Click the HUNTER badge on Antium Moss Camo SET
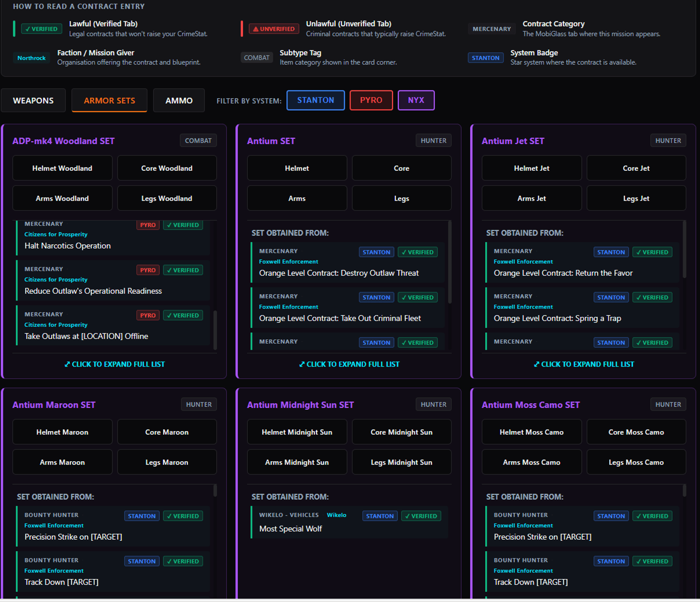This screenshot has width=700, height=602. click(x=668, y=404)
